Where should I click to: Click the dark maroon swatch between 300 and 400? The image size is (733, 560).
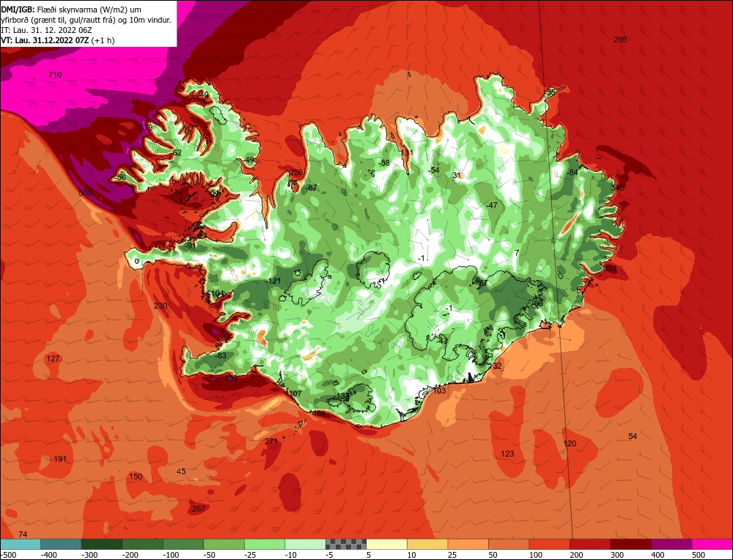pyautogui.click(x=631, y=545)
